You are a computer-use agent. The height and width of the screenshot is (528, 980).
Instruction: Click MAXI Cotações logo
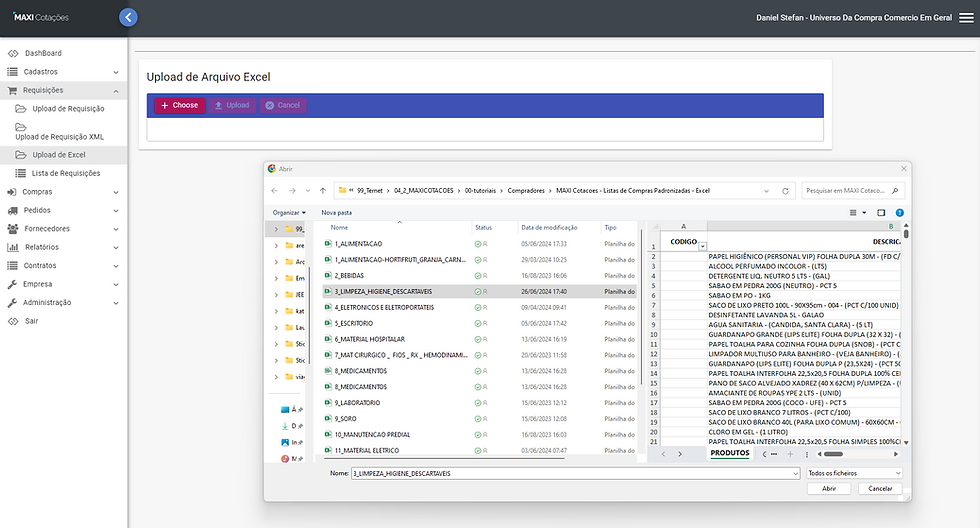41,17
